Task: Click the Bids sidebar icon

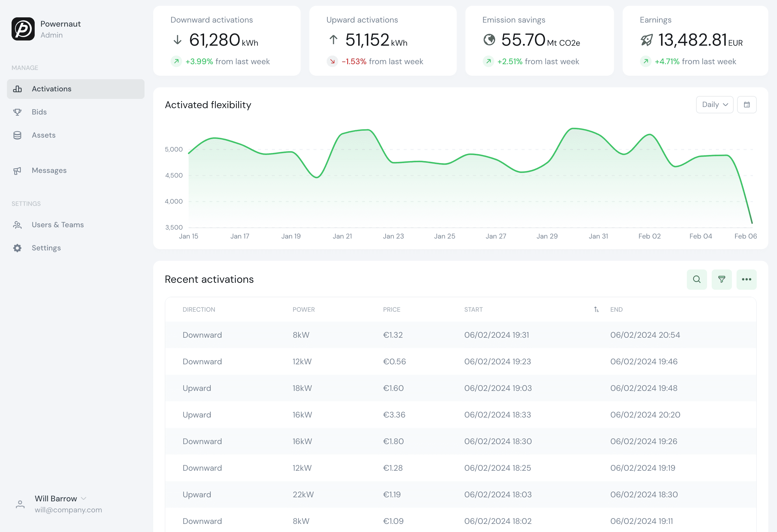Action: (17, 112)
